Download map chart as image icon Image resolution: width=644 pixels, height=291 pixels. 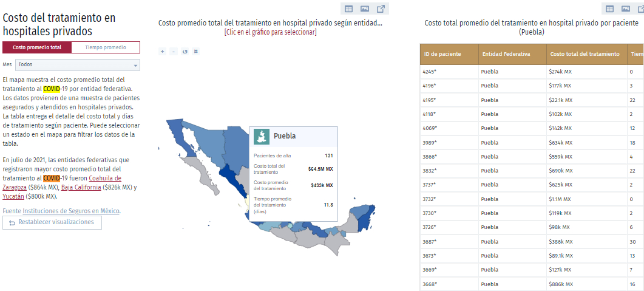(x=365, y=9)
